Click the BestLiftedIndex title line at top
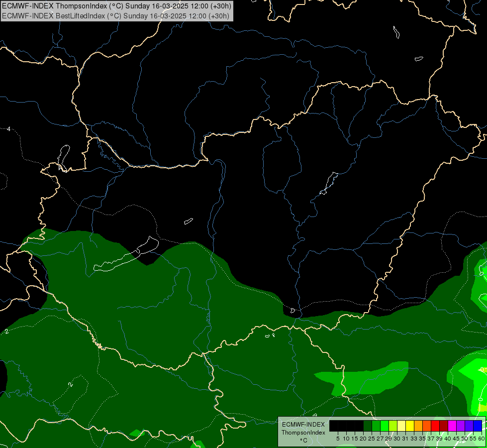The height and width of the screenshot is (448, 487). [x=115, y=16]
